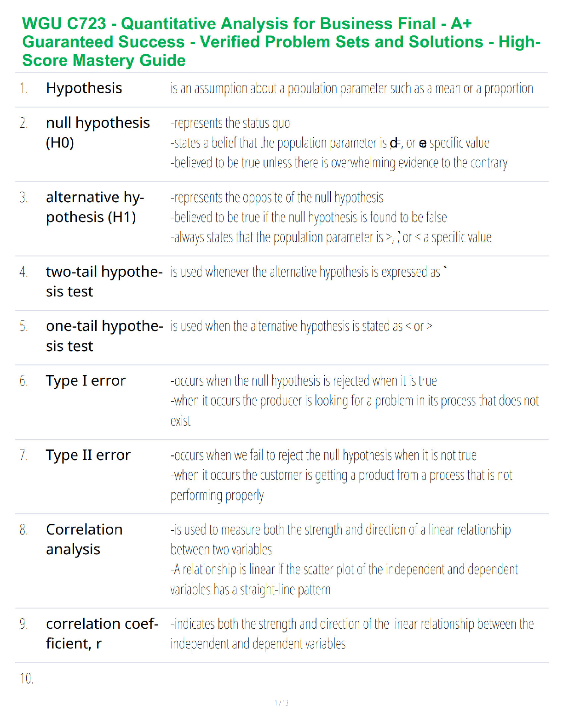
Task: Click the 'Correlation analysis' term
Action: pyautogui.click(x=84, y=540)
